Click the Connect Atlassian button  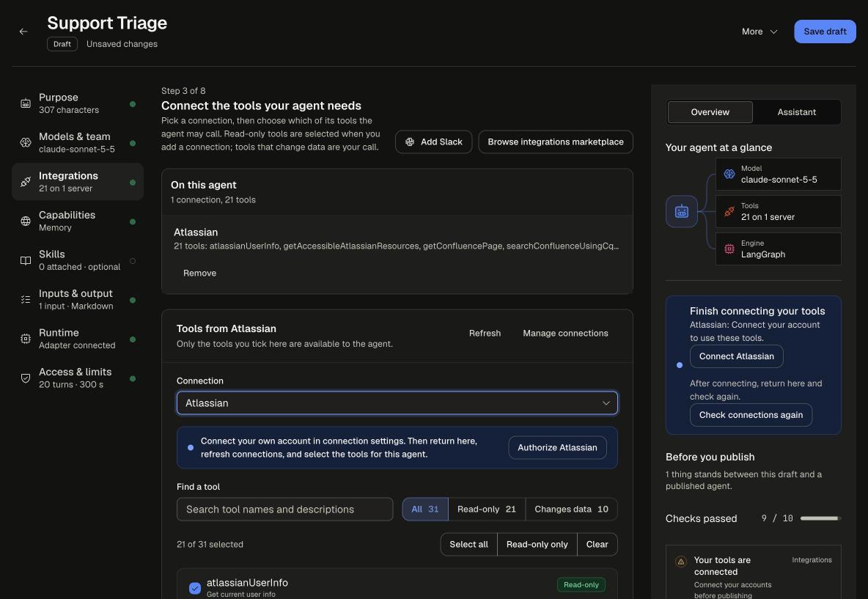[x=736, y=356]
